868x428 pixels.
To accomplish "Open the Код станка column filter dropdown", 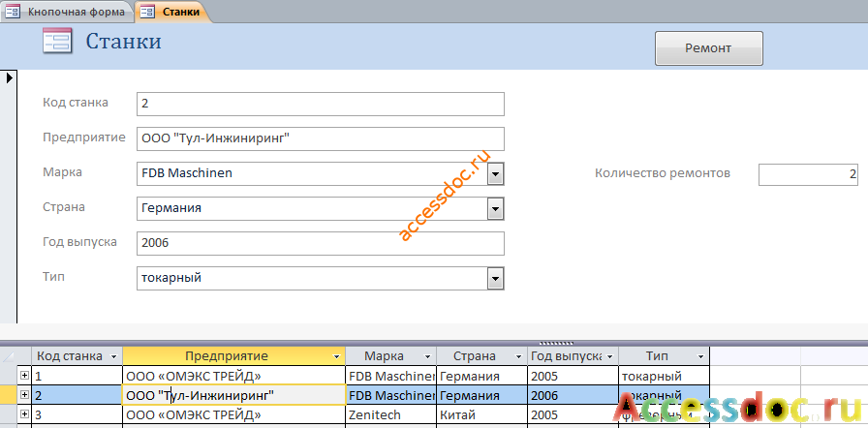I will [114, 356].
